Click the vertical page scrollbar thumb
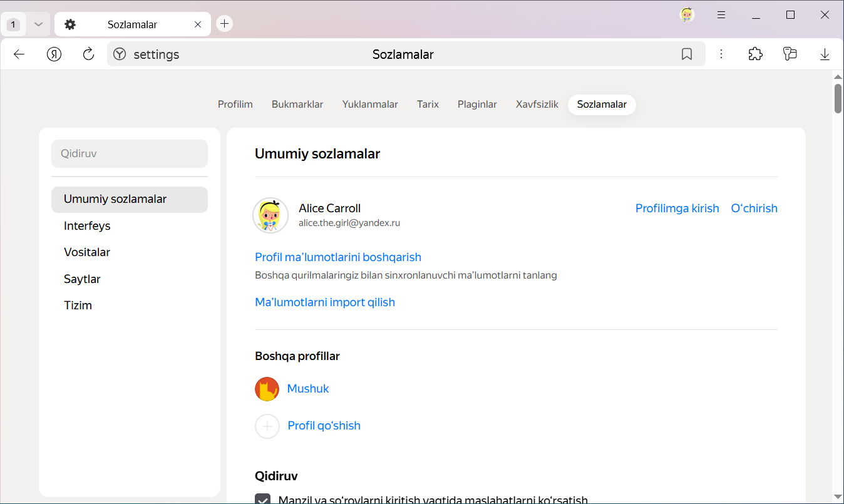 [x=838, y=98]
